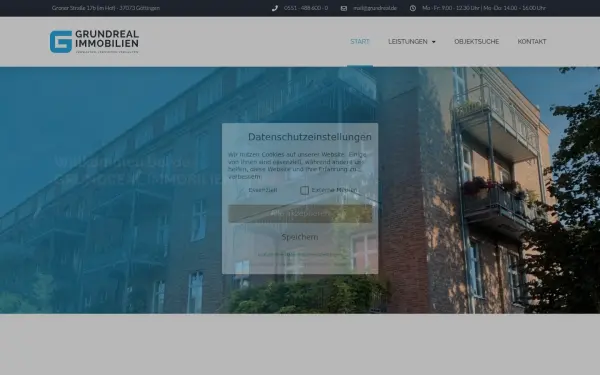Viewport: 600px width, 375px height.
Task: Click the envelope mail icon
Action: click(x=344, y=8)
